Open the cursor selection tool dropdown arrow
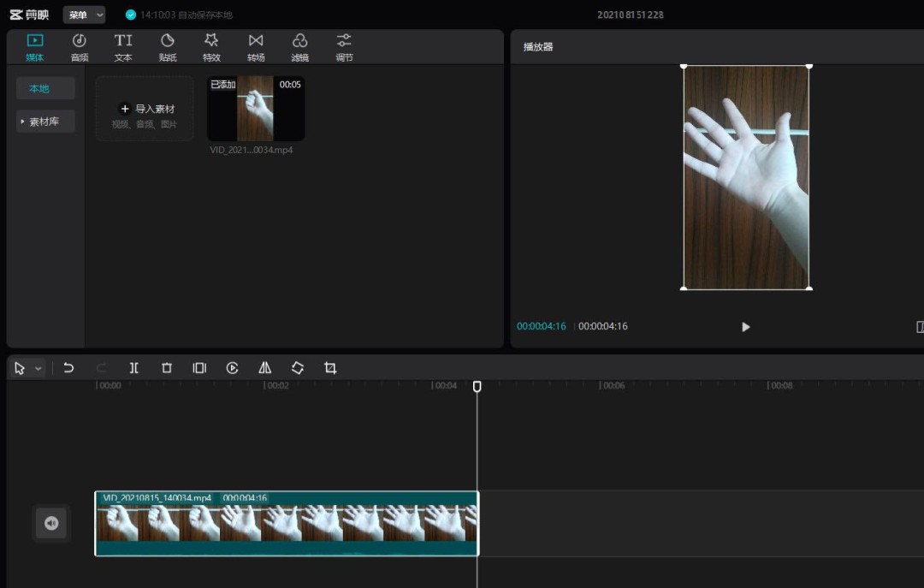The image size is (924, 588). (x=38, y=369)
